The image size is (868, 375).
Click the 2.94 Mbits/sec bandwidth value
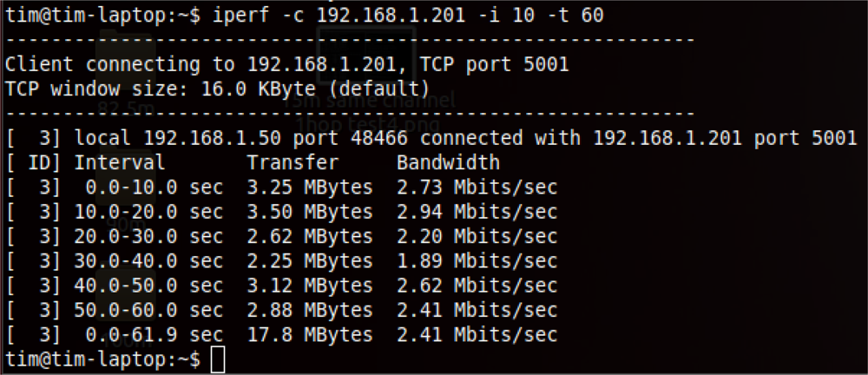(x=477, y=211)
